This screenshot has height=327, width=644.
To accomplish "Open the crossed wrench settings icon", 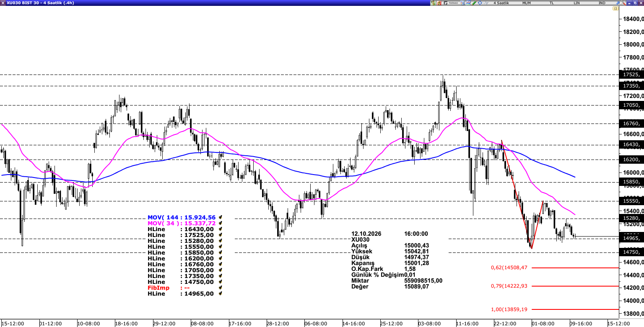I will pos(623,3).
